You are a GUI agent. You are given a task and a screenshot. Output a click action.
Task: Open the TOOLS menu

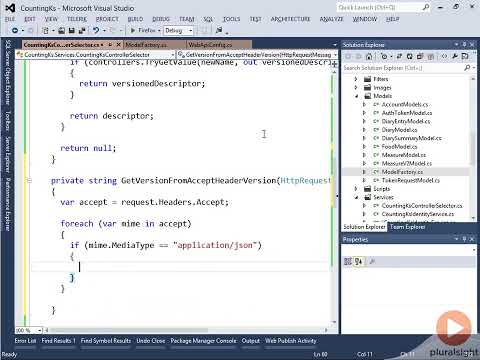(x=231, y=19)
